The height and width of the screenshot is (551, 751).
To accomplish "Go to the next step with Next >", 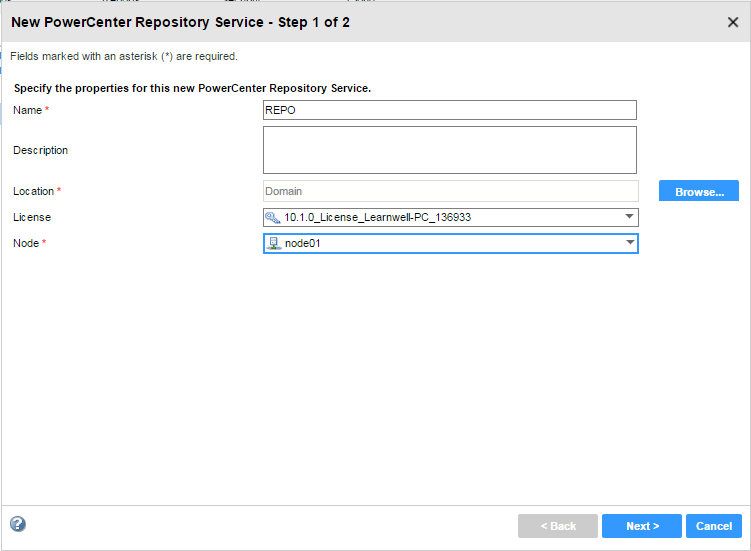I will pos(641,526).
